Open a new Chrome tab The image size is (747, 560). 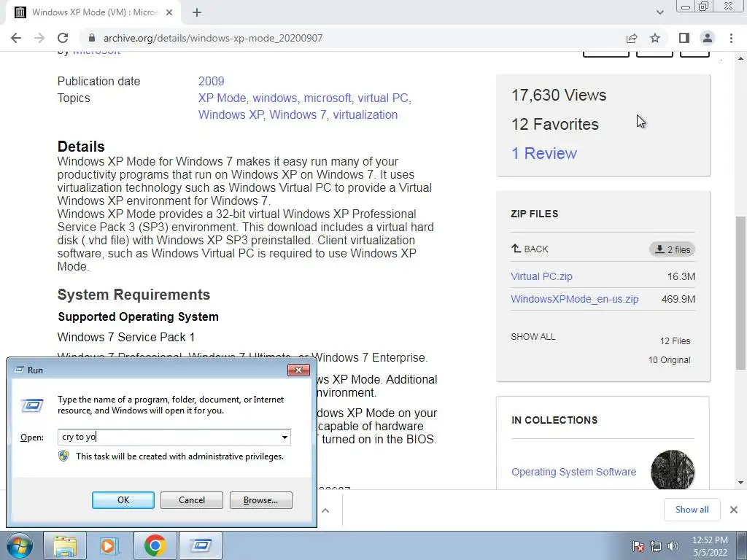(197, 13)
